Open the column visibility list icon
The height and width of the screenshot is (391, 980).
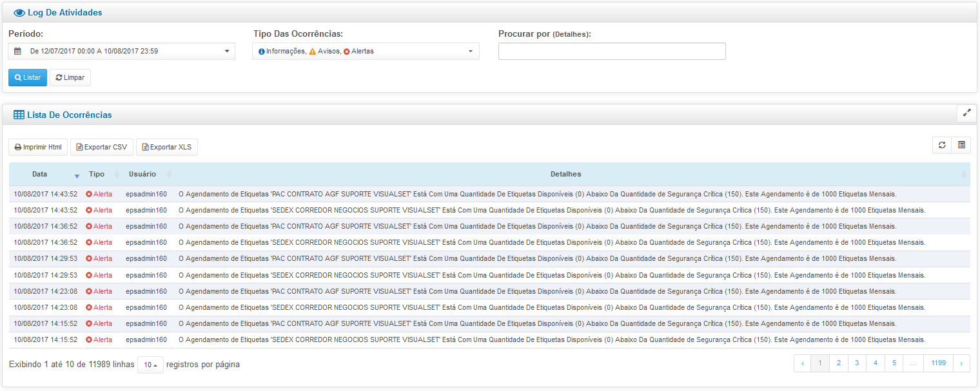tap(961, 146)
